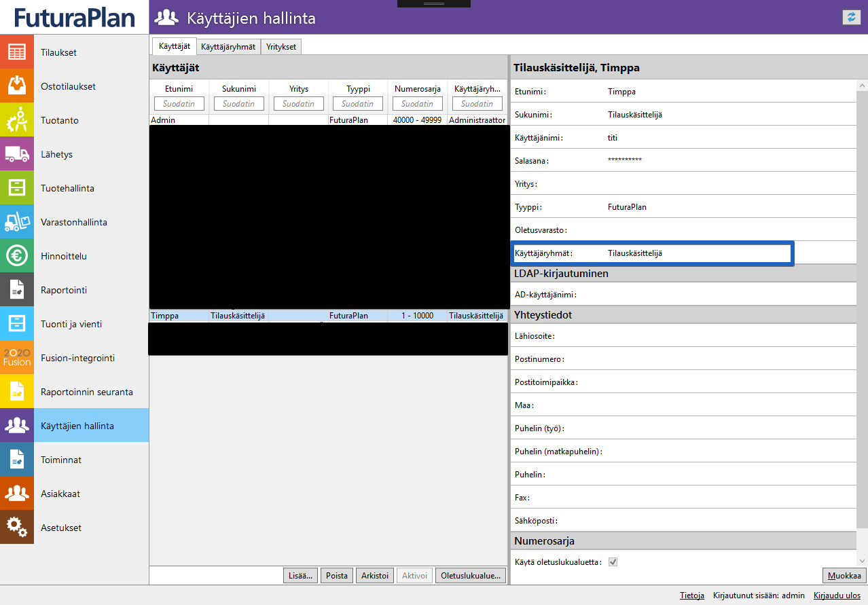Switch to the Käyttäjät tab

pyautogui.click(x=174, y=46)
